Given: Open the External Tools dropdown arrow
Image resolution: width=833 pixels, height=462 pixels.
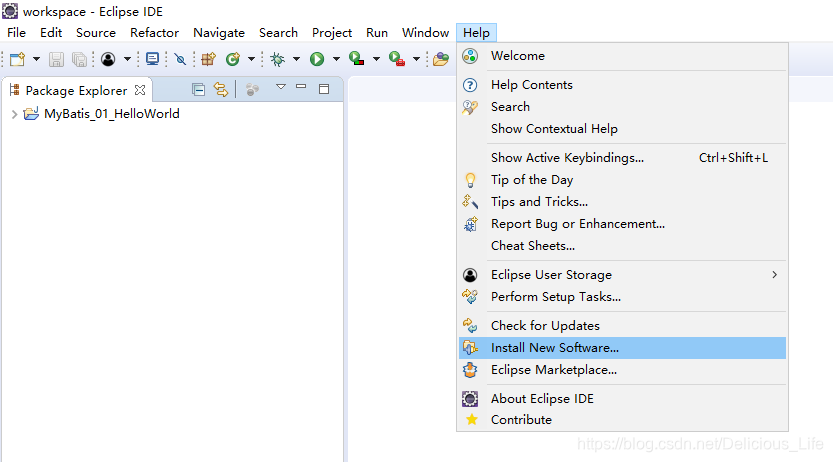Looking at the screenshot, I should [x=416, y=59].
